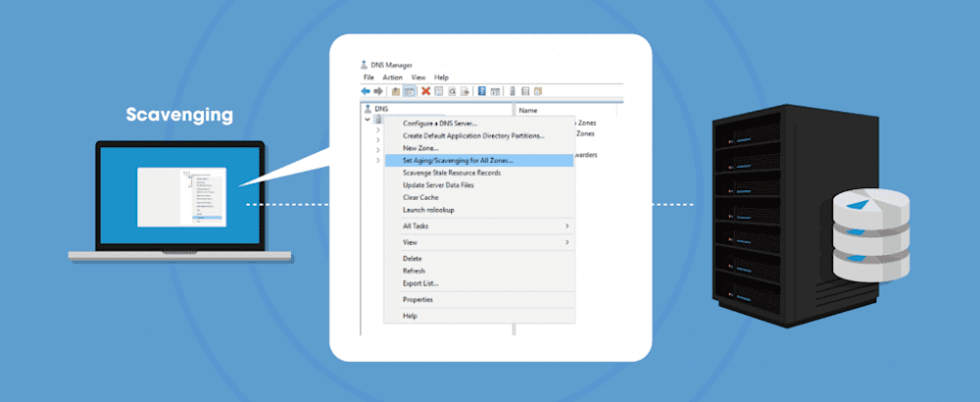Click the gray server tower toolbar icon
This screenshot has width=980, height=402.
[513, 91]
